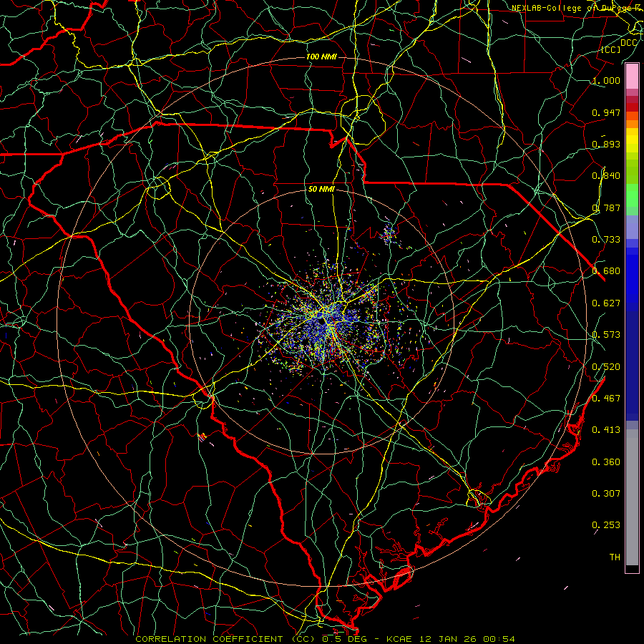Click the 100 NMI range ring label

[x=321, y=57]
